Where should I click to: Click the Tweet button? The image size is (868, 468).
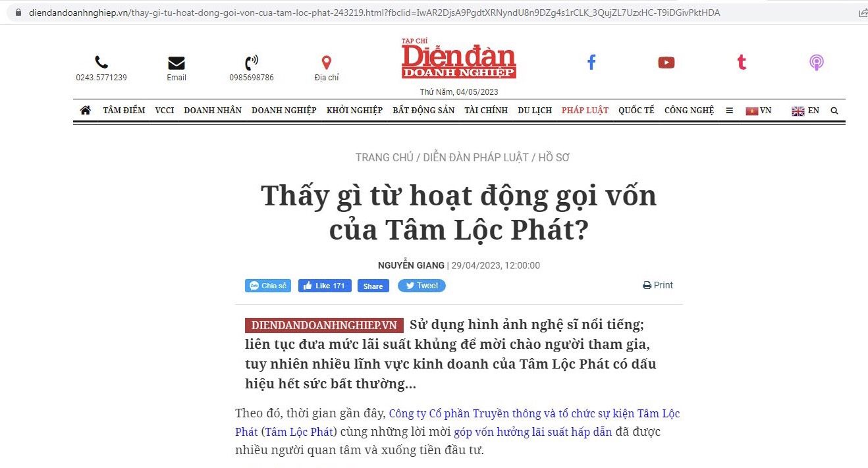click(x=421, y=286)
